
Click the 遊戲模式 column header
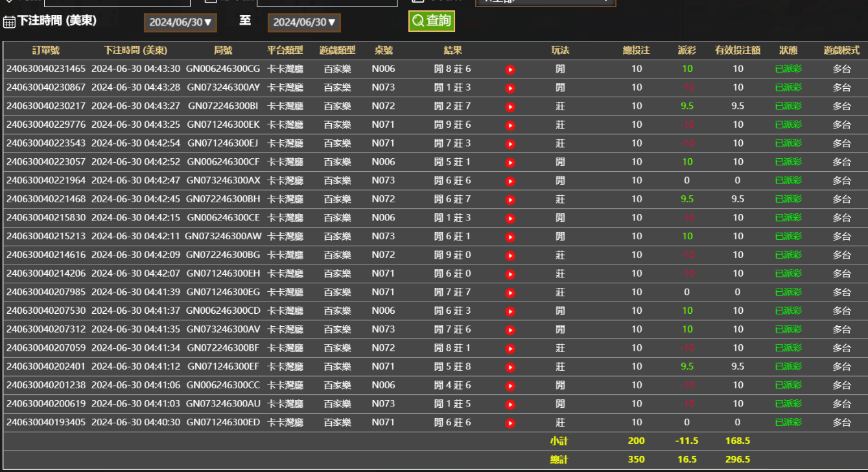(841, 51)
